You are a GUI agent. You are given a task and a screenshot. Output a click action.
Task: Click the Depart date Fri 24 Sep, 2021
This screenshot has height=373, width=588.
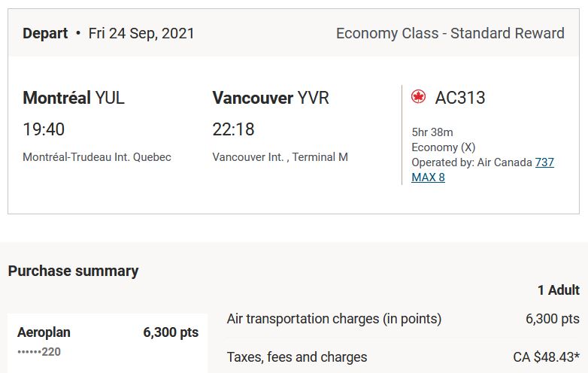pyautogui.click(x=141, y=33)
